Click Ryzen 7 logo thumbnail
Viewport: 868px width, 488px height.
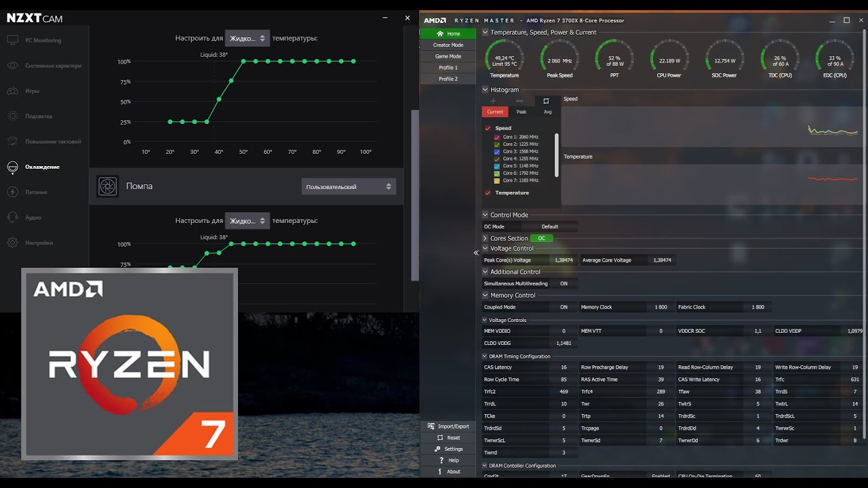130,364
